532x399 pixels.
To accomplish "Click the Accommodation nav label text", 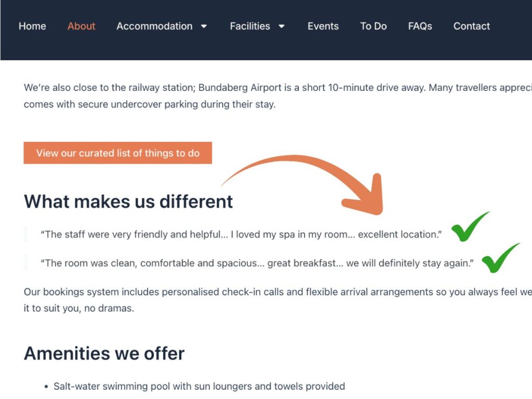I will click(154, 26).
